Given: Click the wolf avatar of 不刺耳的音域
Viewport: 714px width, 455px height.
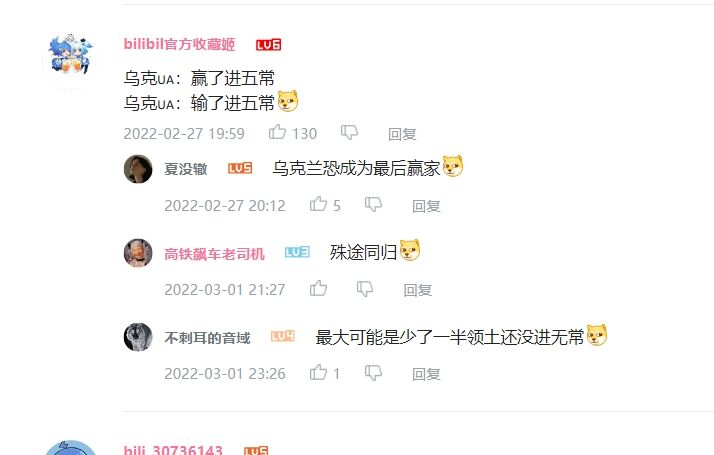Looking at the screenshot, I should [138, 337].
